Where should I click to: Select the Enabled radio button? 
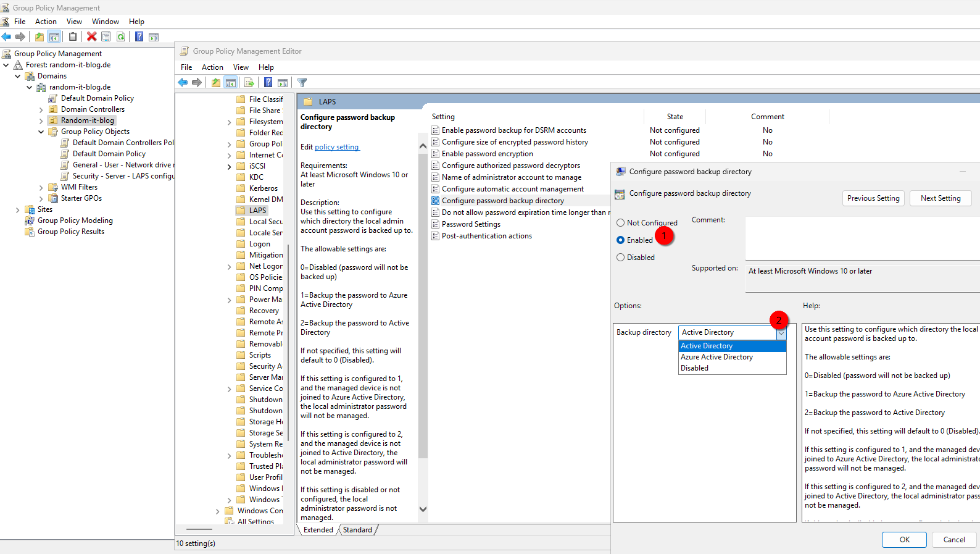pos(621,240)
